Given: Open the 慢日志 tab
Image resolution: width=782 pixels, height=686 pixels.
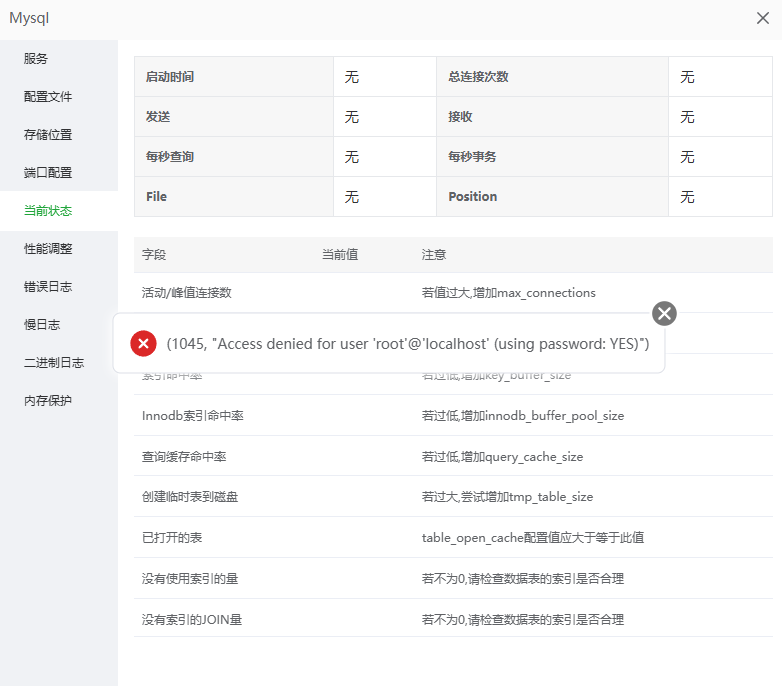Looking at the screenshot, I should 42,325.
